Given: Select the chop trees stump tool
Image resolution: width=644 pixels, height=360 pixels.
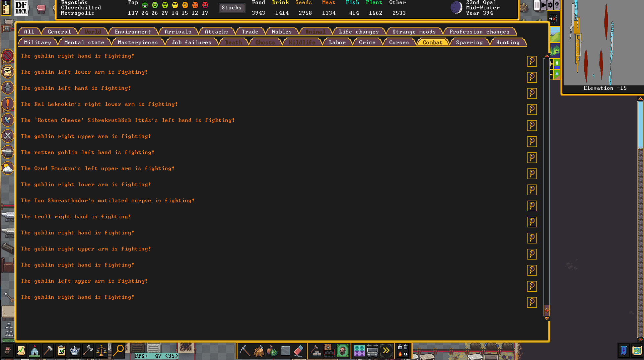Looking at the screenshot, I should point(259,351).
